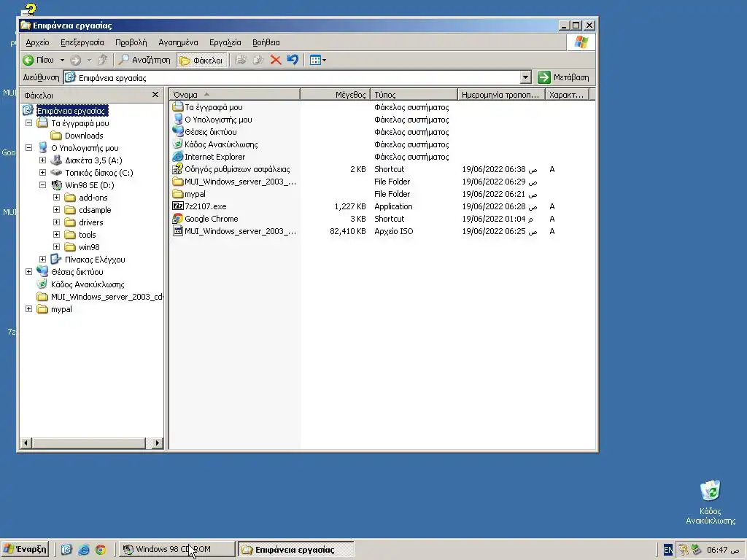This screenshot has width=747, height=560.
Task: Collapse Τα έγγραφά μου tree node
Action: coord(28,122)
